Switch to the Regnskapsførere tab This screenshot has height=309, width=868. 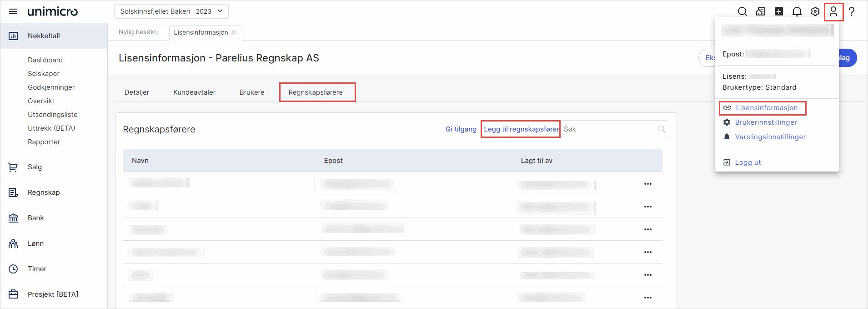tap(316, 92)
